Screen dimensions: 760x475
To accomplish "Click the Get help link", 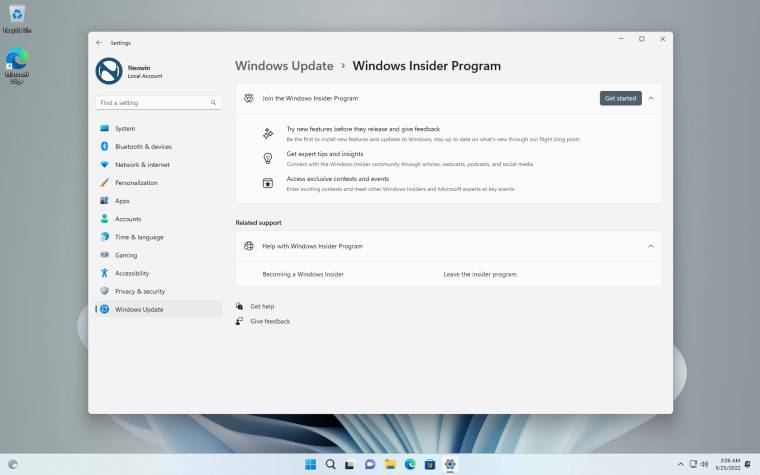I will 262,306.
